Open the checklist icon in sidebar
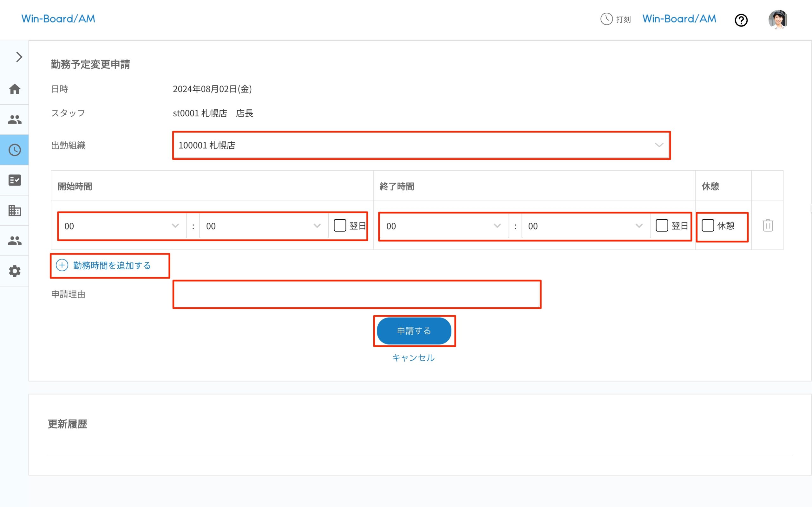The image size is (812, 507). point(14,180)
